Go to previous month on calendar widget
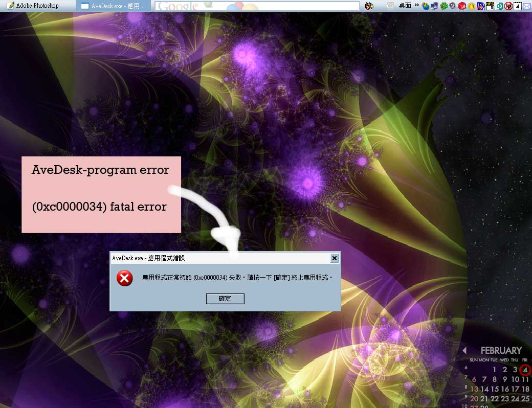The image size is (532, 408). tap(464, 350)
